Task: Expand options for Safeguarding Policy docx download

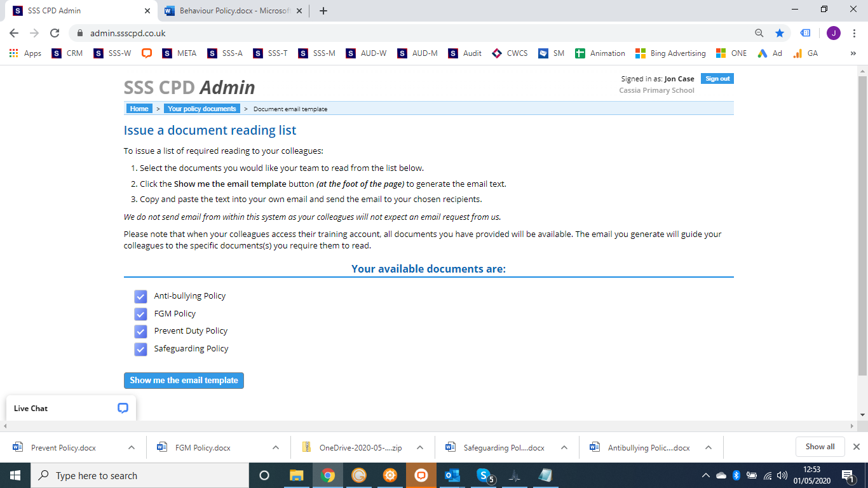Action: [564, 447]
